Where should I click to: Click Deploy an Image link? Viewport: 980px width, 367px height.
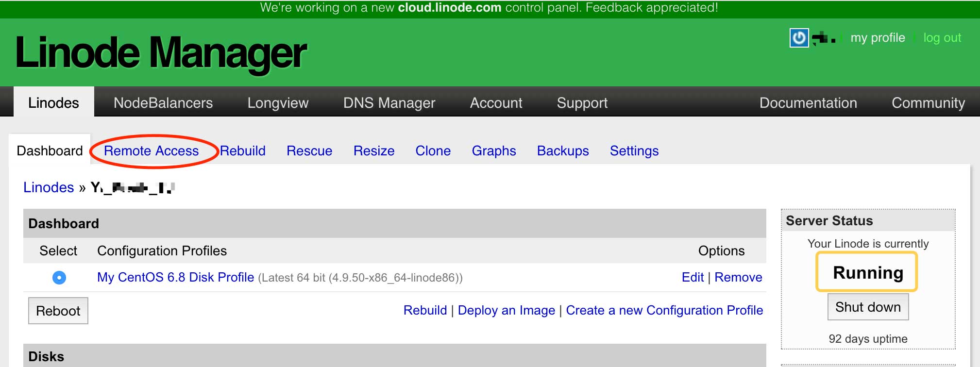[x=506, y=310]
